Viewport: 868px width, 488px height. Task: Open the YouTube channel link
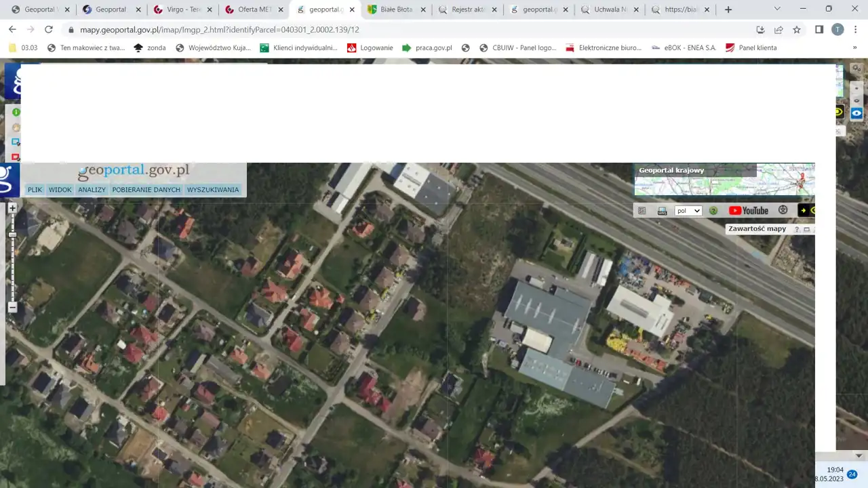[x=749, y=211]
